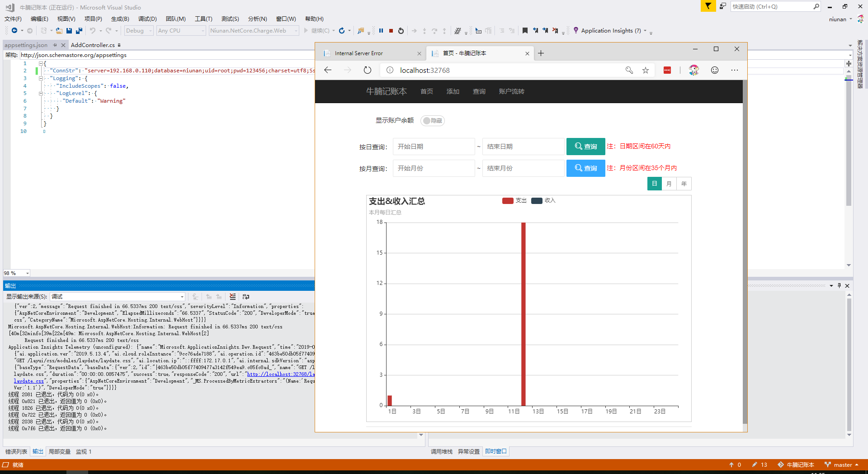868x474 pixels.
Task: Click the smiley feedback icon in browser
Action: point(715,70)
